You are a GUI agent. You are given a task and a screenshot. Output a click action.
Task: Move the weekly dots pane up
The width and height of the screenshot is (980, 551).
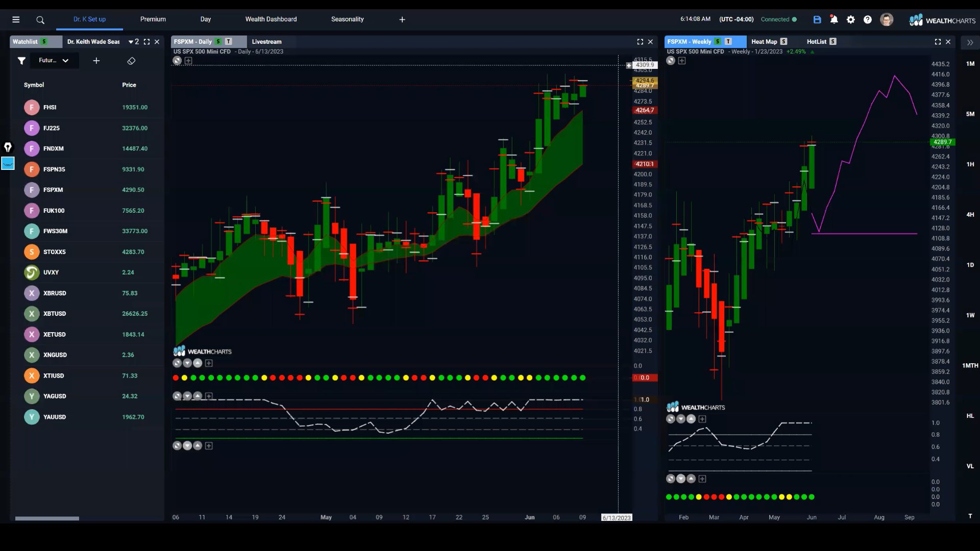[691, 479]
